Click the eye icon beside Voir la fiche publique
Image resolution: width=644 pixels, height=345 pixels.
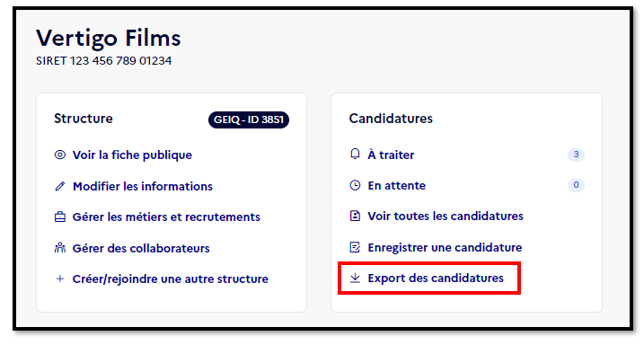(x=60, y=155)
